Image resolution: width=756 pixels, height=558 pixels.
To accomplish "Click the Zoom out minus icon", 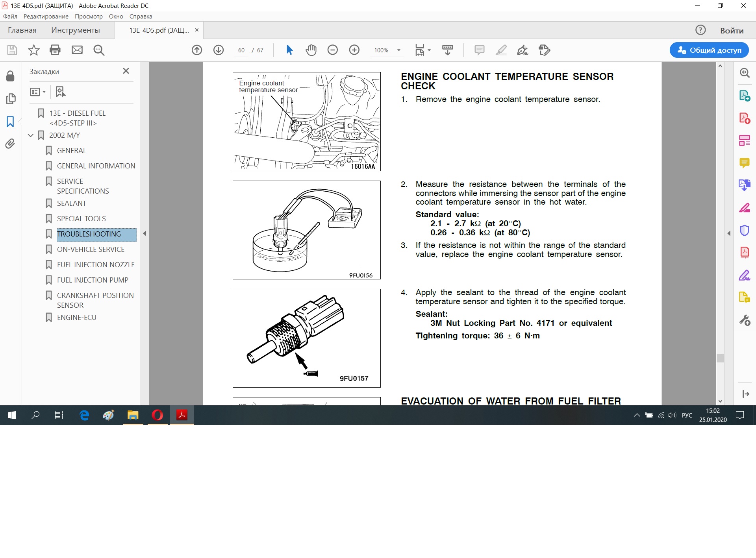I will click(333, 50).
